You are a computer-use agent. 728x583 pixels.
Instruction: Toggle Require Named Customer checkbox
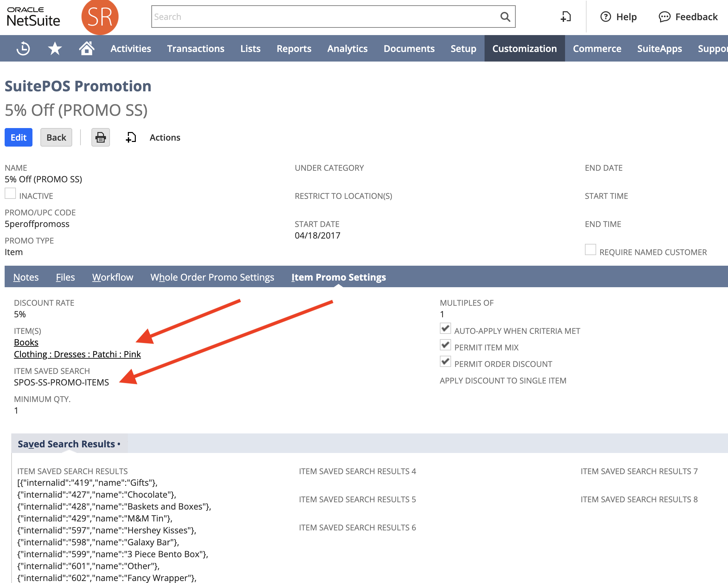590,250
